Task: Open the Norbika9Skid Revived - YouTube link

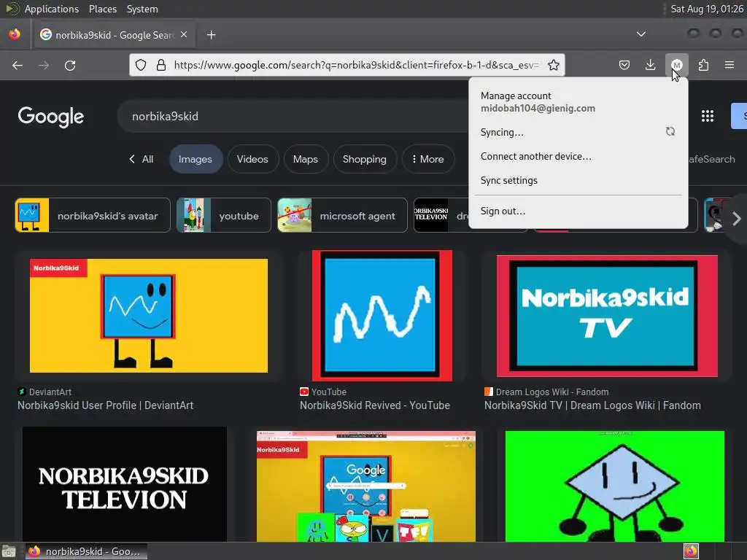Action: [374, 405]
